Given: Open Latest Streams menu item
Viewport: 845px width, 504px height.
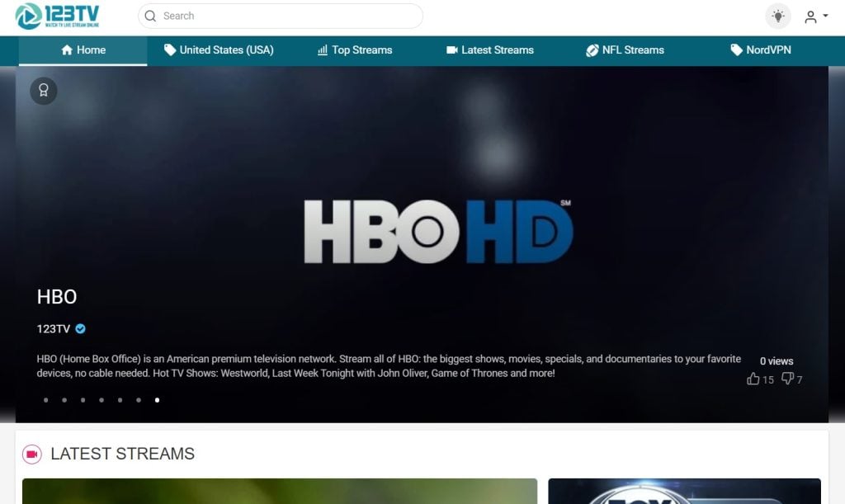Looking at the screenshot, I should tap(490, 50).
